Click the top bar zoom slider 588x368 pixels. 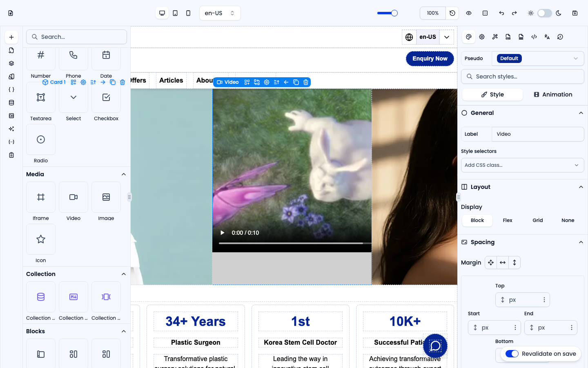click(x=387, y=13)
